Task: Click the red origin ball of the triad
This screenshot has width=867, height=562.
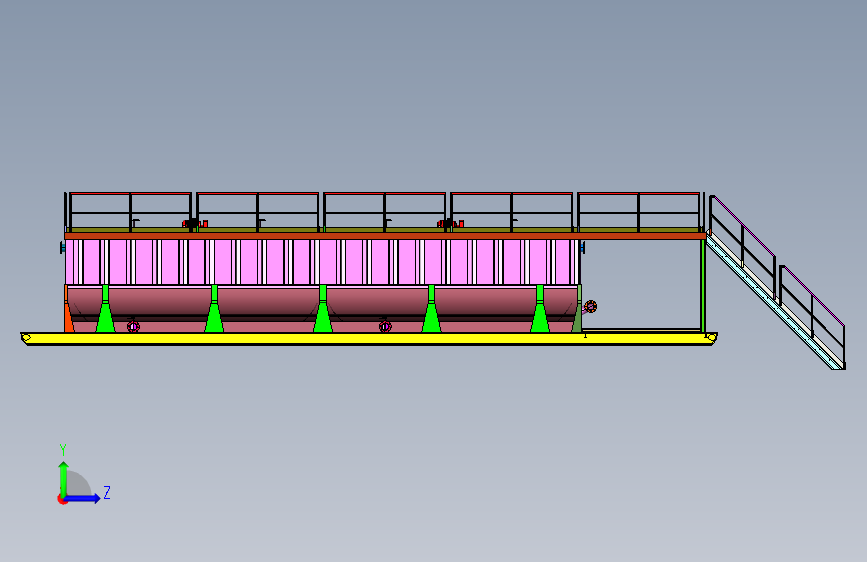Action: pyautogui.click(x=62, y=499)
